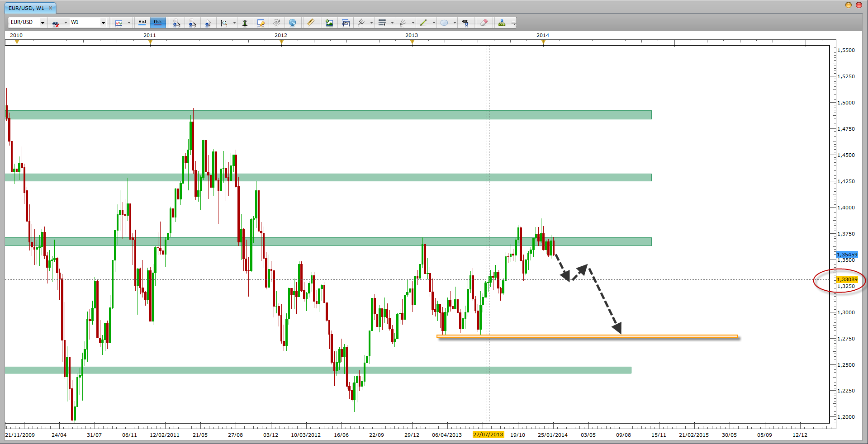The width and height of the screenshot is (868, 444).
Task: Click the 12/12 date axis label
Action: pos(800,435)
